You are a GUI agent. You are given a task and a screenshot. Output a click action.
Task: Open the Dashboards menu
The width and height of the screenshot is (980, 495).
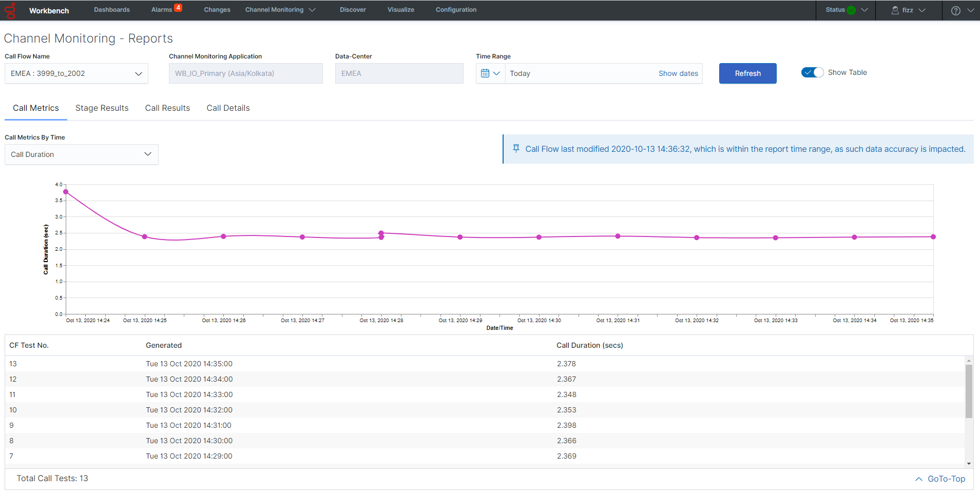[111, 9]
